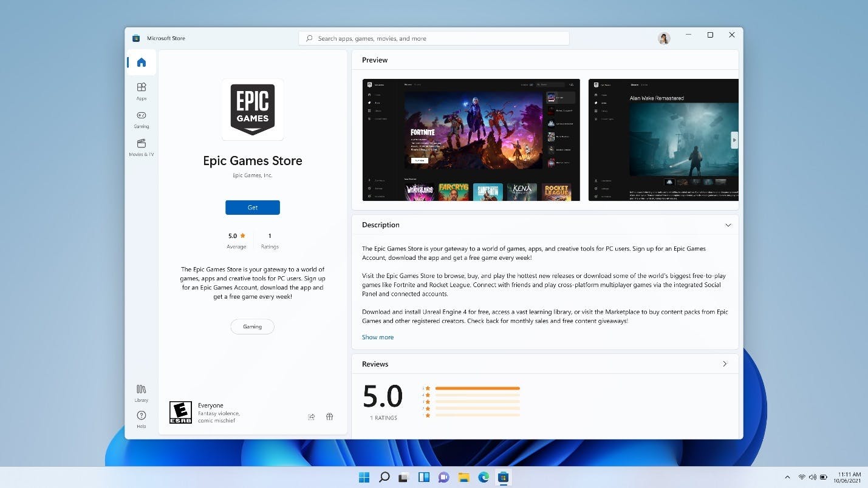868x488 pixels.
Task: Open the Movies & TV section
Action: coord(141,147)
